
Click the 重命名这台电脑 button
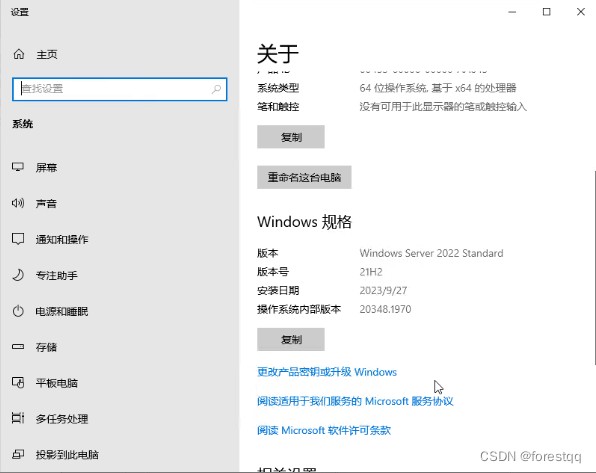304,177
